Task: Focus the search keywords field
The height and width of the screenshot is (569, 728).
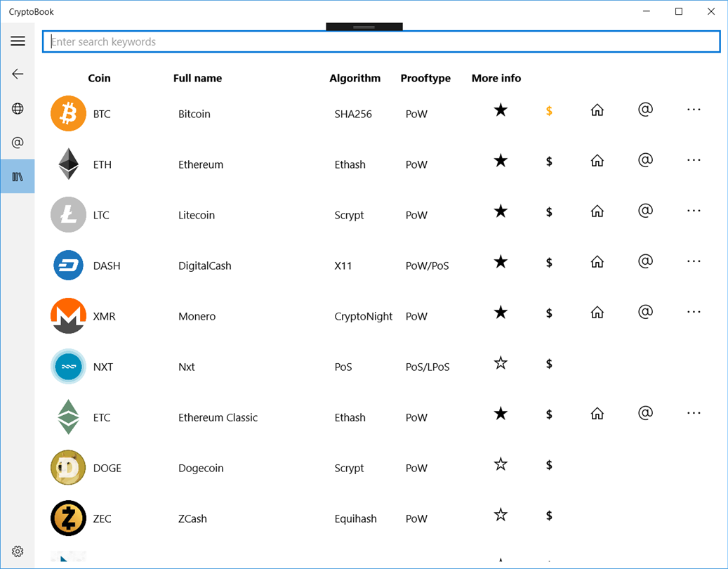Action: coord(381,42)
